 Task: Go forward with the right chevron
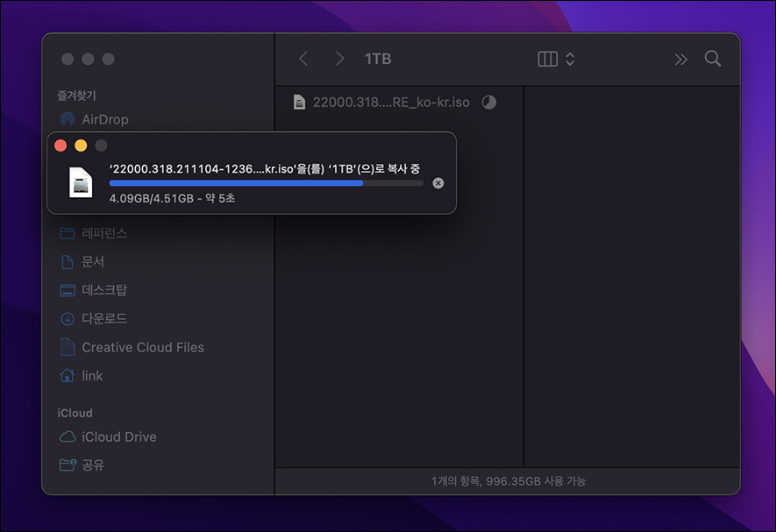(x=339, y=59)
